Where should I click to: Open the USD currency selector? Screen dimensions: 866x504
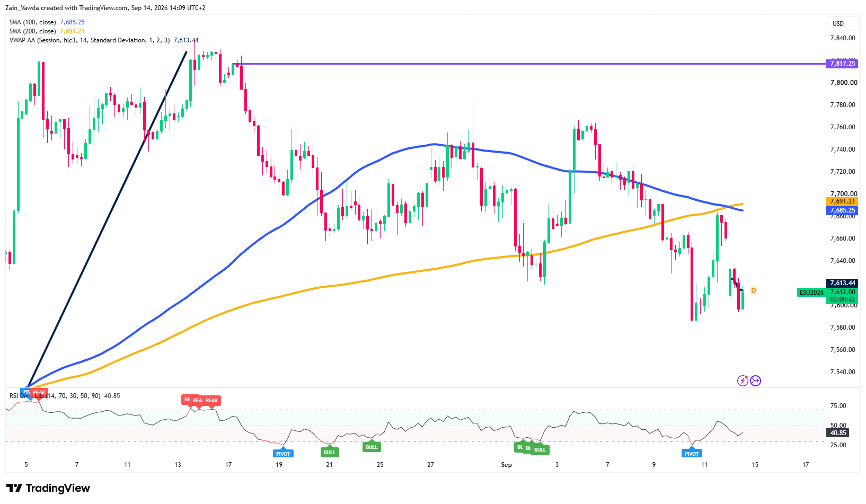[x=843, y=23]
